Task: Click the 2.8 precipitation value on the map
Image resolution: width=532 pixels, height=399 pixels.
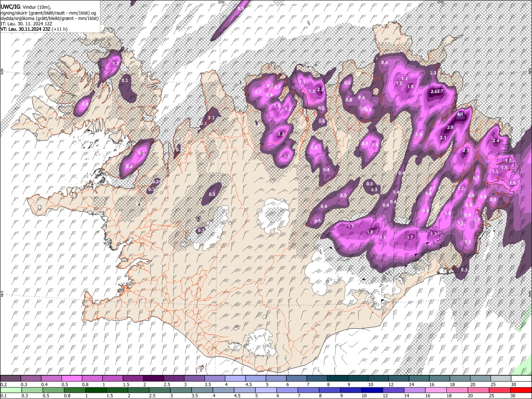Action: (450, 127)
